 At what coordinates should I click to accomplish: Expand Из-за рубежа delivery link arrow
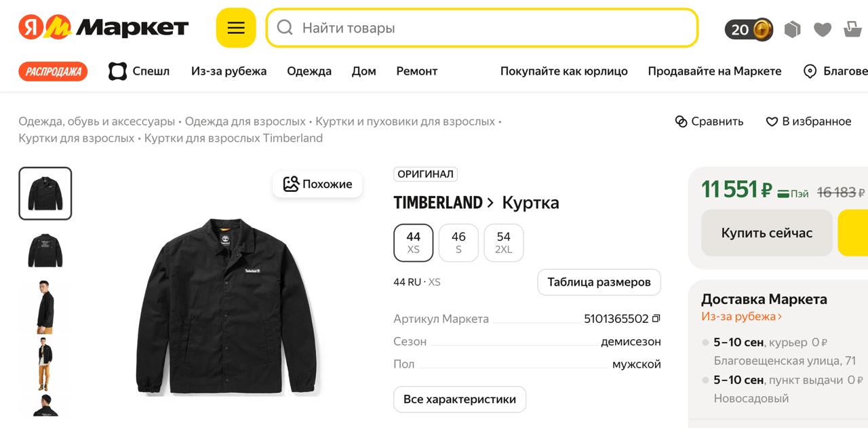coord(780,317)
